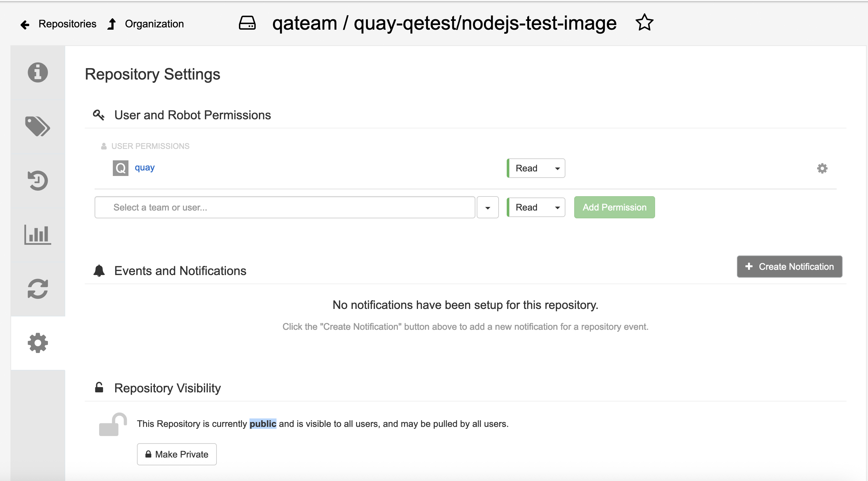Navigate up to Organization

pyautogui.click(x=145, y=24)
